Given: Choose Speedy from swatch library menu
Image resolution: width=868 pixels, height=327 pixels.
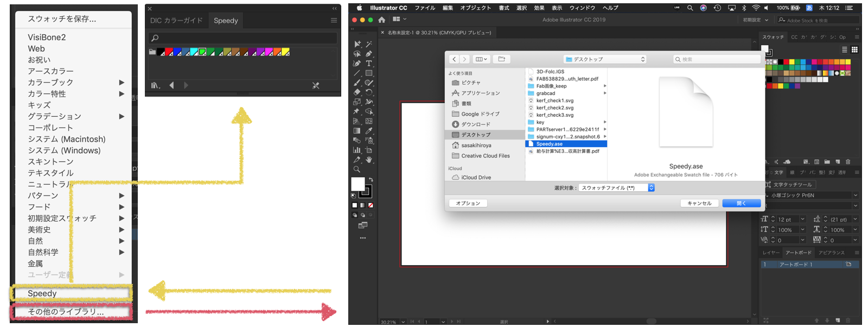Looking at the screenshot, I should point(71,293).
